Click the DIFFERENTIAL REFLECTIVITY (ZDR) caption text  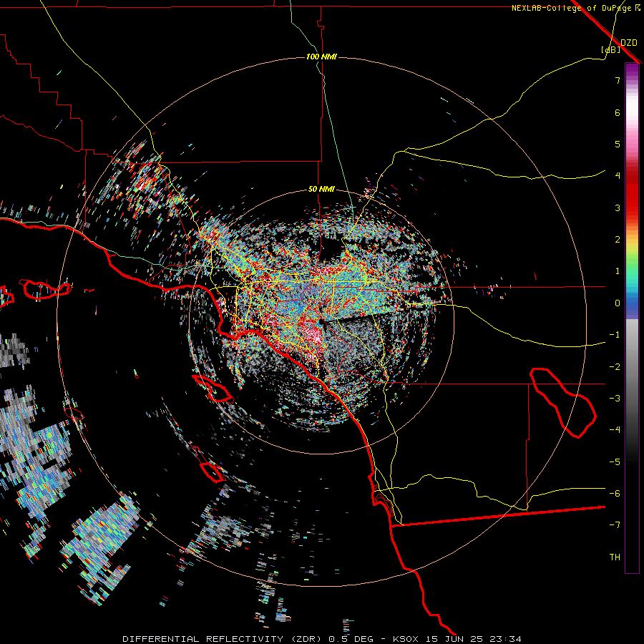tap(224, 639)
